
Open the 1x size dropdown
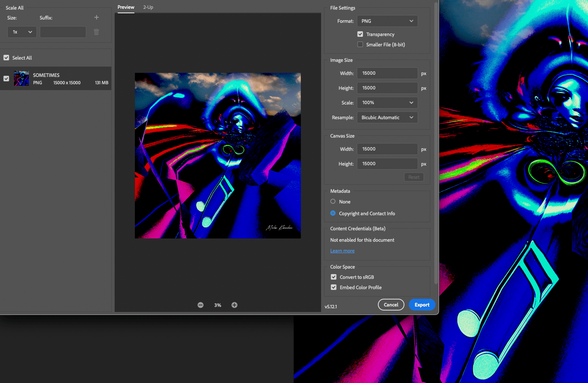tap(22, 32)
